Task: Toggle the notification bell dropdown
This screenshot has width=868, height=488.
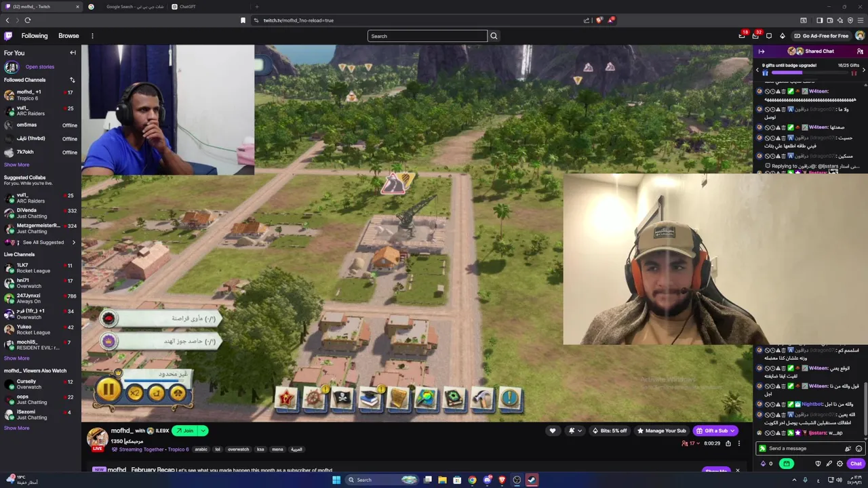Action: (x=574, y=431)
